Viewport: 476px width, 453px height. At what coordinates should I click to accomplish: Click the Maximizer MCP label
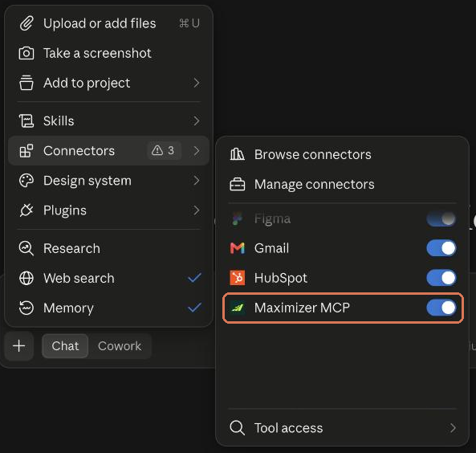[302, 308]
